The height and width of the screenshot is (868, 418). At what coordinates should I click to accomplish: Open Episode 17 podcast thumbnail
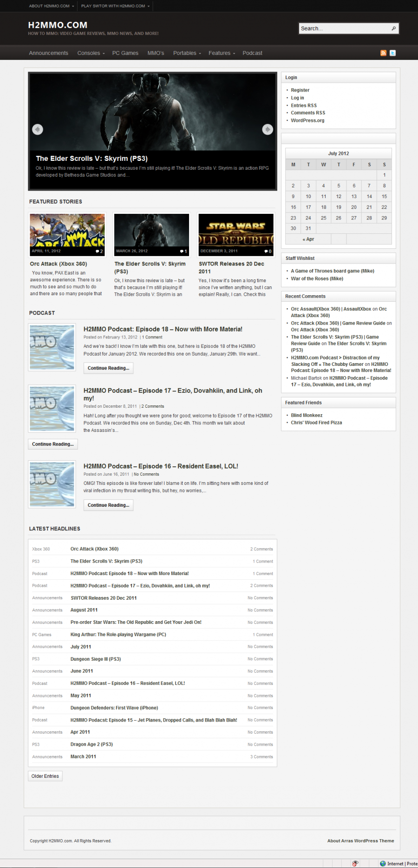click(52, 409)
